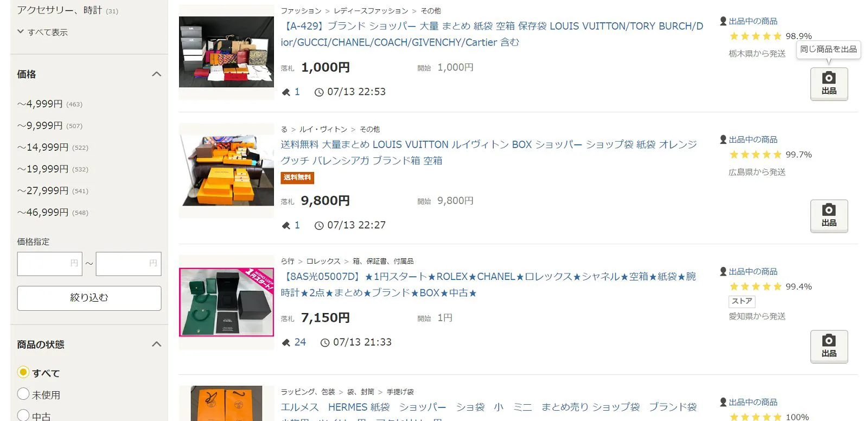Click camera 出品 icon for the 1,000円 item

click(829, 84)
